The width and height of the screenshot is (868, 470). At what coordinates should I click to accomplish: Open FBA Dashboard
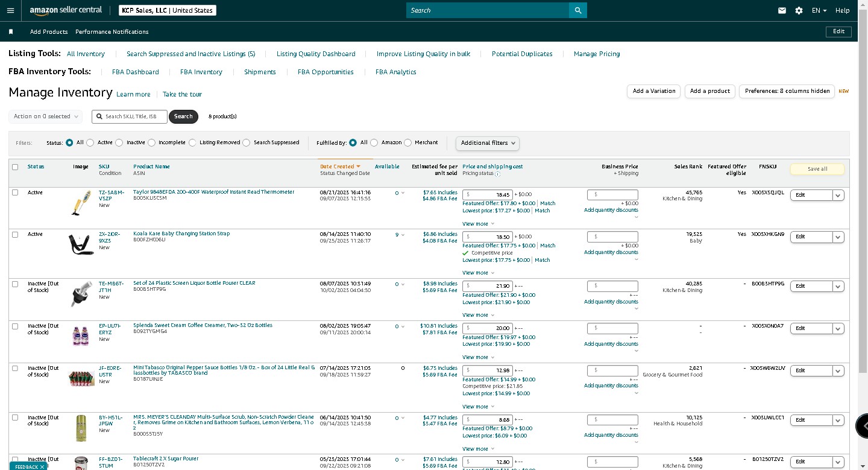[x=136, y=72]
